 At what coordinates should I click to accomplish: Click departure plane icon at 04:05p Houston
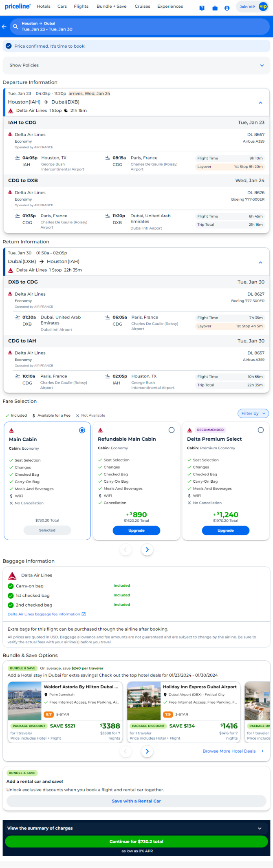18,158
